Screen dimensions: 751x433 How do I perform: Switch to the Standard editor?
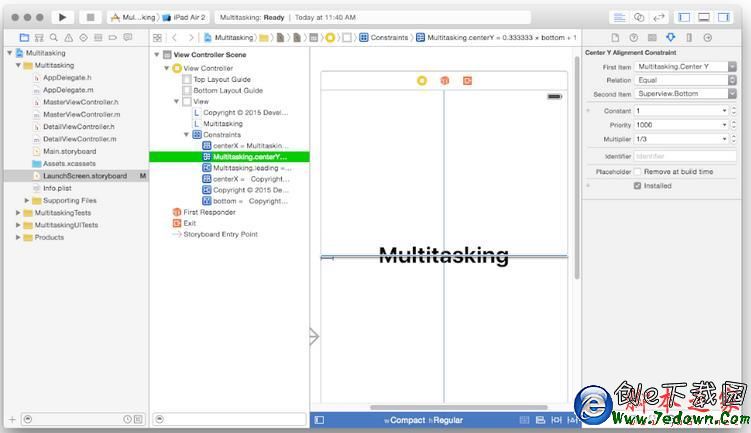[x=619, y=17]
